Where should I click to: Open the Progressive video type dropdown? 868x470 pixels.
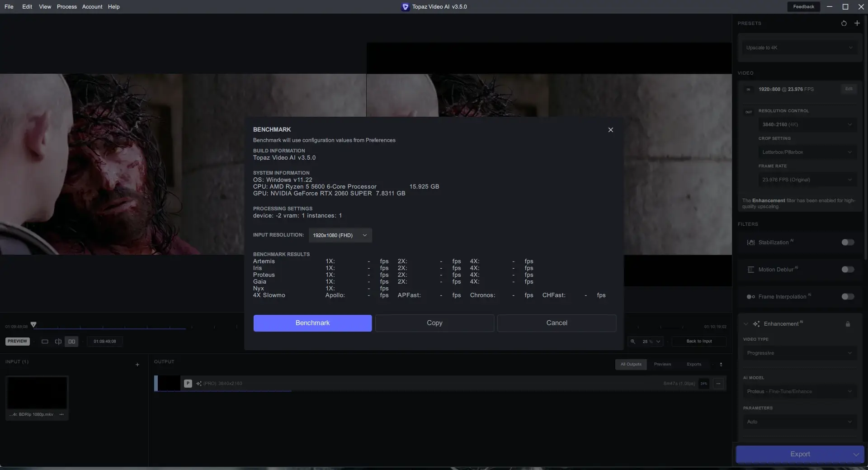[x=799, y=353]
